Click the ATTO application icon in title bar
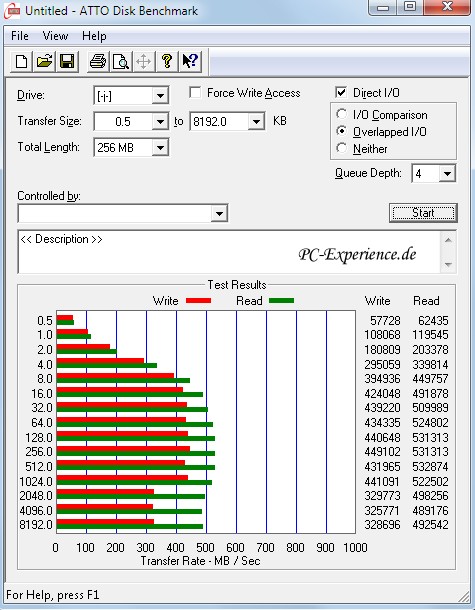 pos(12,11)
